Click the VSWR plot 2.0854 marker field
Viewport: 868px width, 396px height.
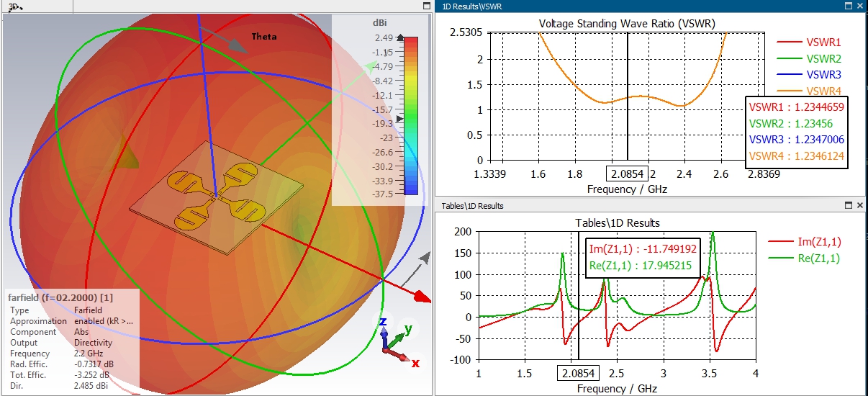tap(628, 174)
